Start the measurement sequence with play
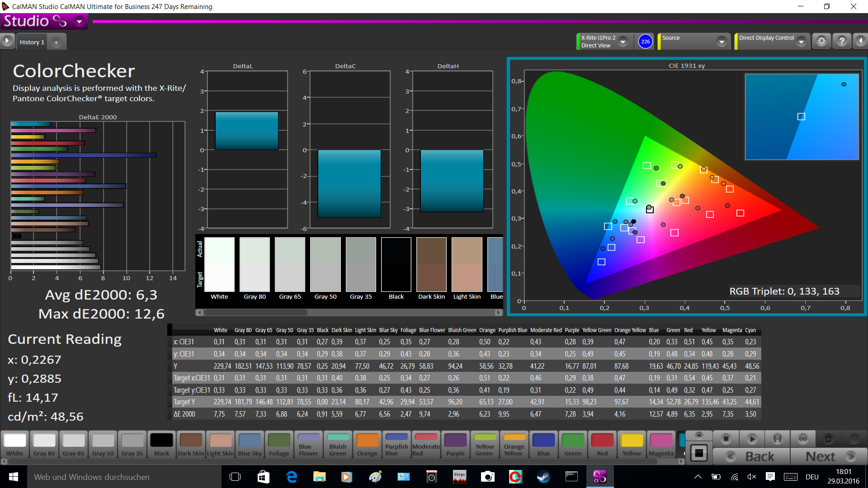This screenshot has width=868, height=488. click(752, 439)
